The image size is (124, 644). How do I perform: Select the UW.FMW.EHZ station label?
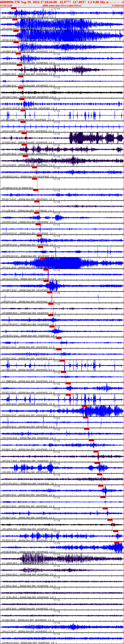point(28,86)
